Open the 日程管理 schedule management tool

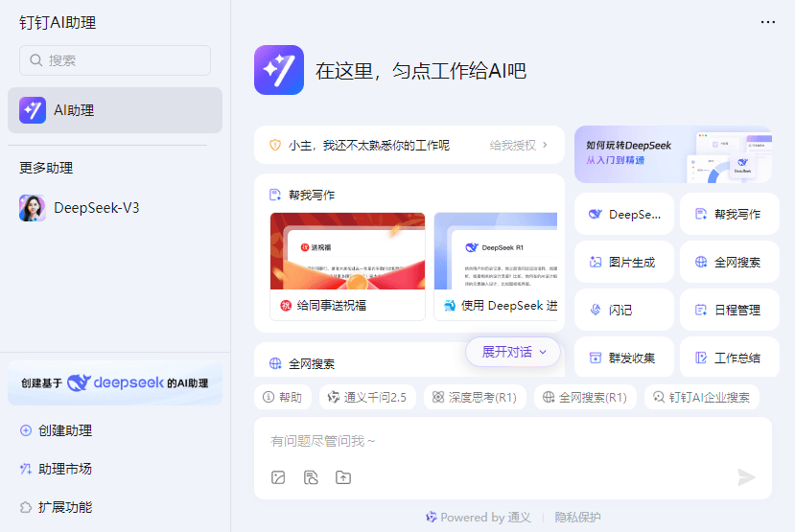(x=728, y=310)
